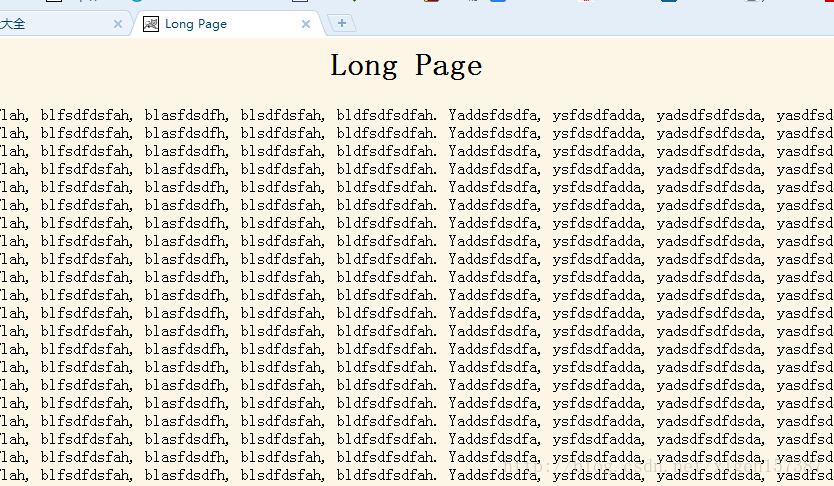This screenshot has height=486, width=834.
Task: Switch to the 大全 tab
Action: tap(40, 24)
